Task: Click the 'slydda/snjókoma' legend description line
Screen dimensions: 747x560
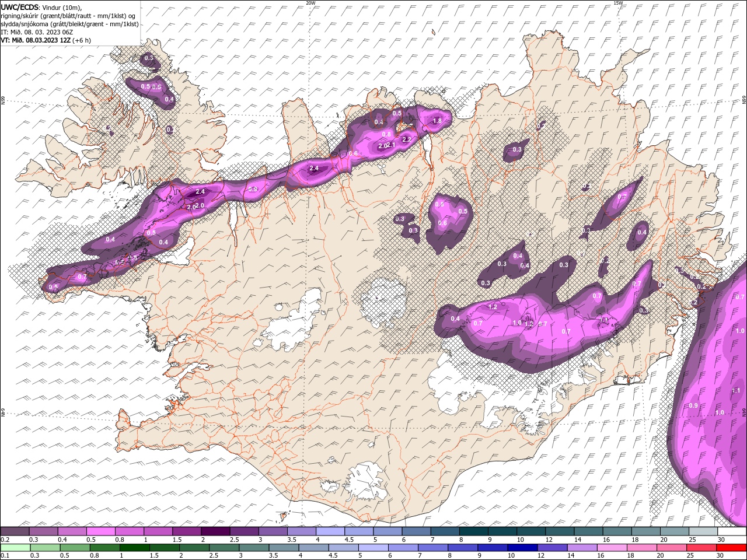Action: (69, 24)
